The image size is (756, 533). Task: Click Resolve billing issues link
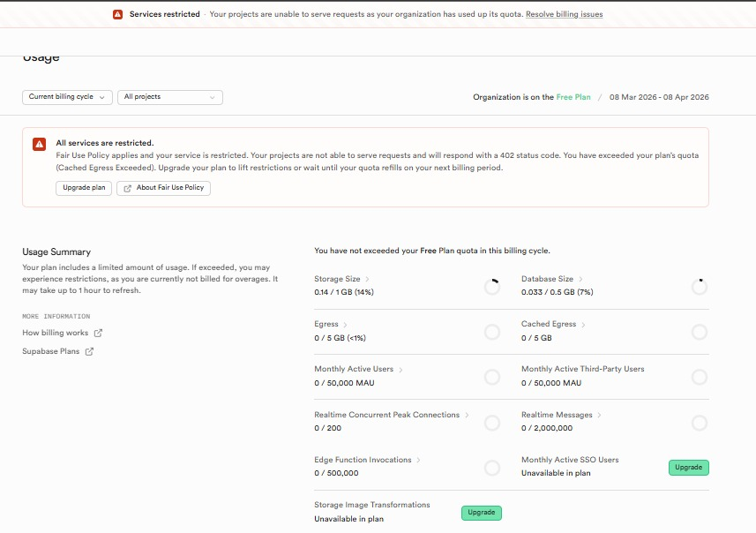pyautogui.click(x=564, y=14)
